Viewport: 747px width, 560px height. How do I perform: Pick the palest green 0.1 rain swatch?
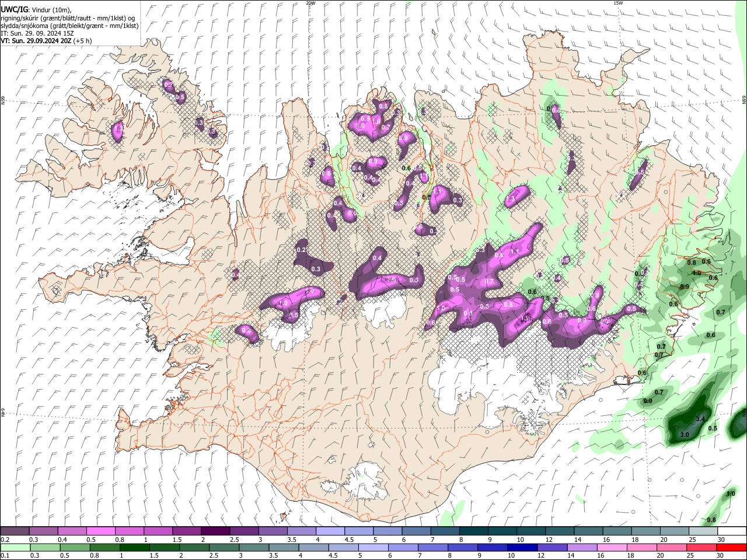coord(15,548)
